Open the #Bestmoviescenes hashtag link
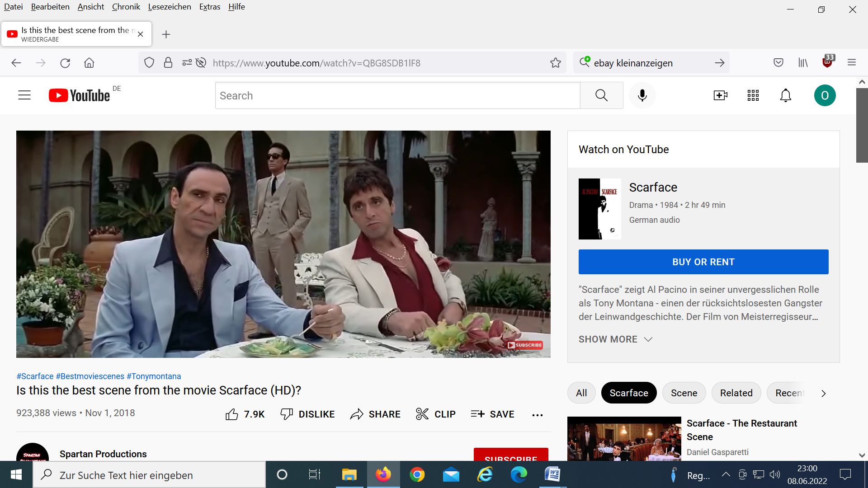Image resolution: width=868 pixels, height=488 pixels. point(90,376)
